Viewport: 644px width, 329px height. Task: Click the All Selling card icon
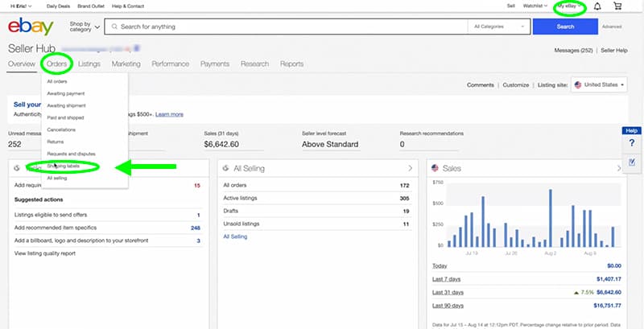point(225,168)
